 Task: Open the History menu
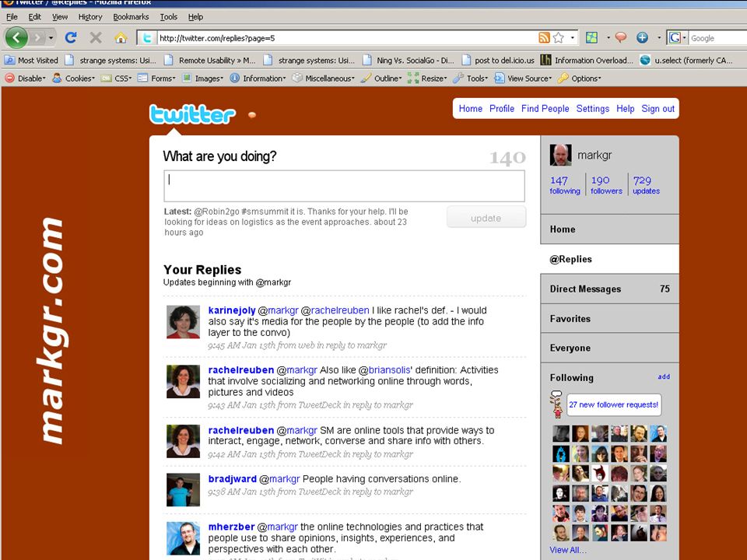pyautogui.click(x=90, y=16)
